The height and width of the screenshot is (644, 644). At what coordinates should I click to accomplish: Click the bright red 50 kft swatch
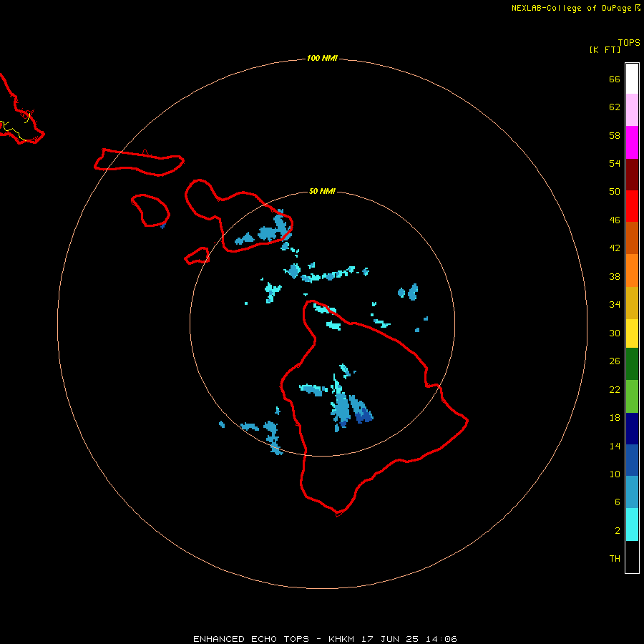[x=632, y=206]
